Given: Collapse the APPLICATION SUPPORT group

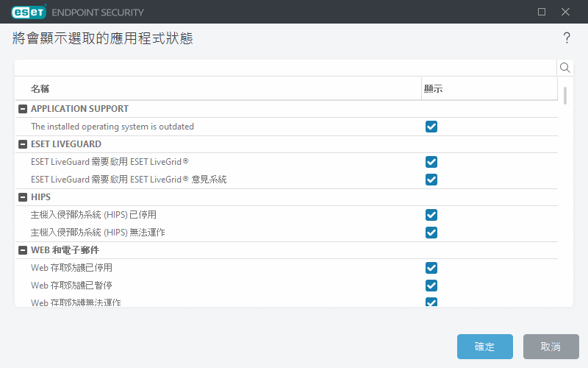Looking at the screenshot, I should [x=23, y=109].
